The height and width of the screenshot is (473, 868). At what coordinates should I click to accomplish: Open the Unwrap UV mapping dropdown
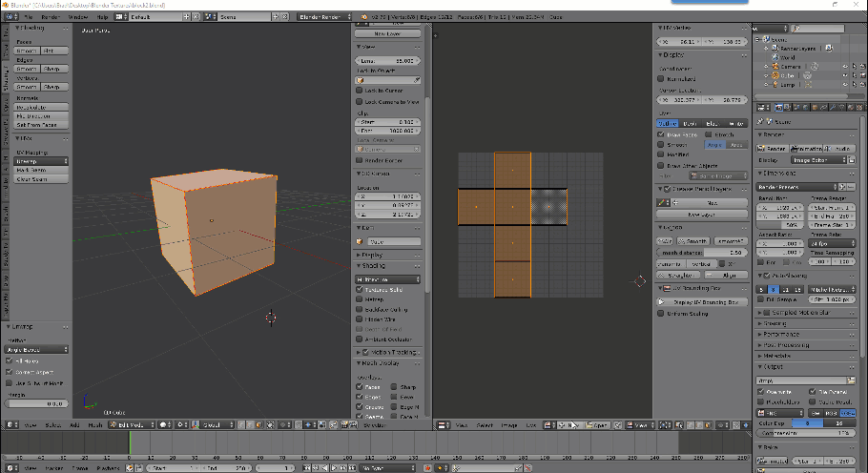pos(41,161)
